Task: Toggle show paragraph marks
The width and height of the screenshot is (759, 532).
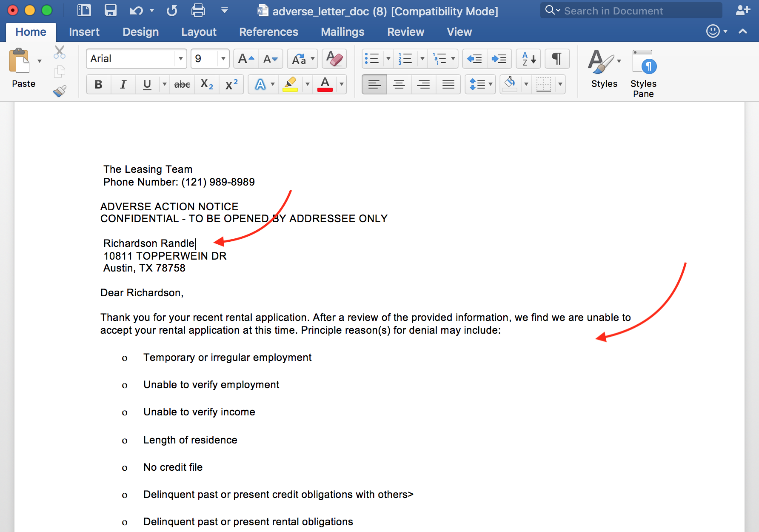Action: tap(556, 59)
